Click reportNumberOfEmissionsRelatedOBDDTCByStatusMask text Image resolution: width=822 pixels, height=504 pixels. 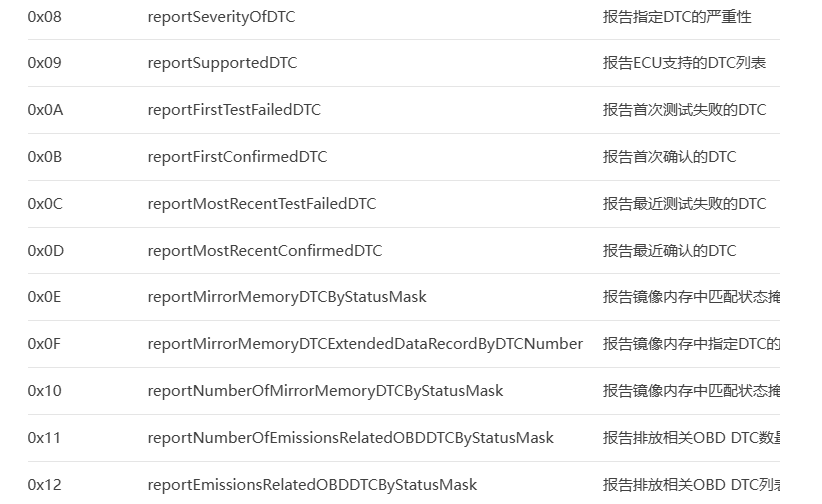[350, 438]
